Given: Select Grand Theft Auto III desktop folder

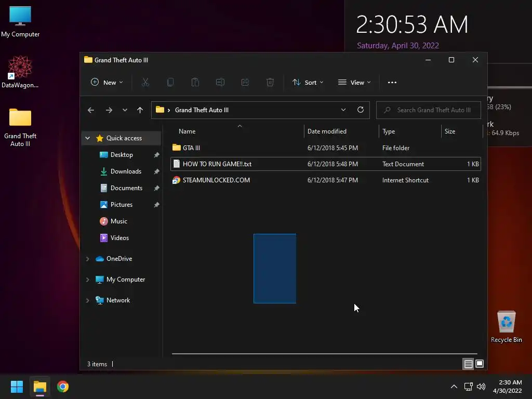Looking at the screenshot, I should click(20, 128).
